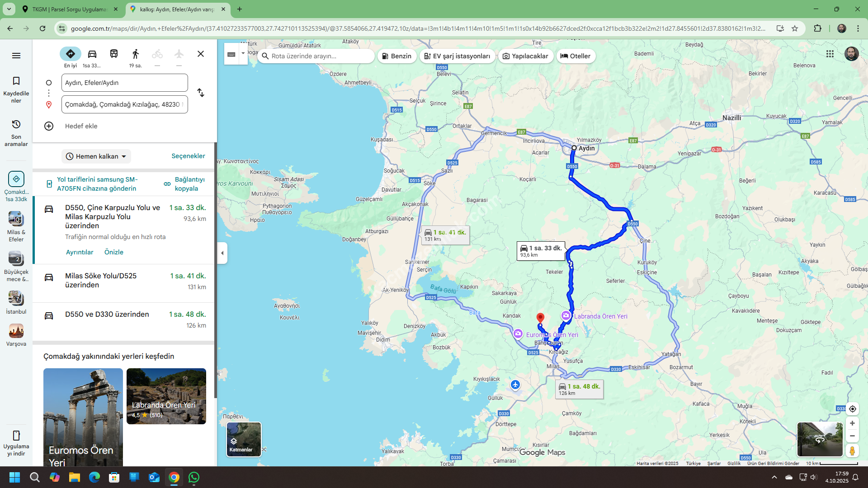Image resolution: width=868 pixels, height=488 pixels.
Task: Open the keyboard input tools dropdown arrow
Action: pos(243,53)
